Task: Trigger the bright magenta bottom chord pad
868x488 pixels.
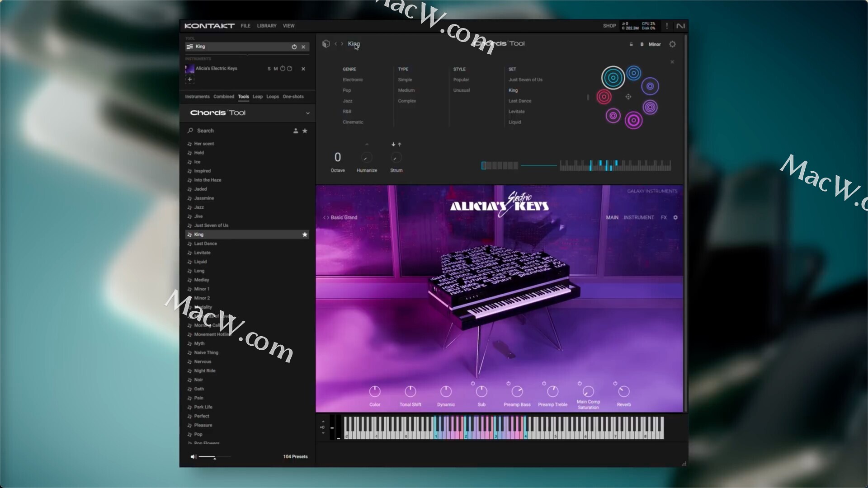Action: pyautogui.click(x=634, y=120)
